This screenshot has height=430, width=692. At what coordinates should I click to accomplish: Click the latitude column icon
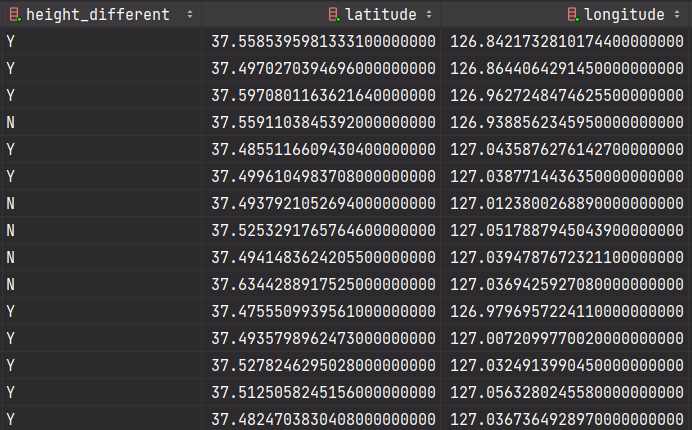coord(335,15)
